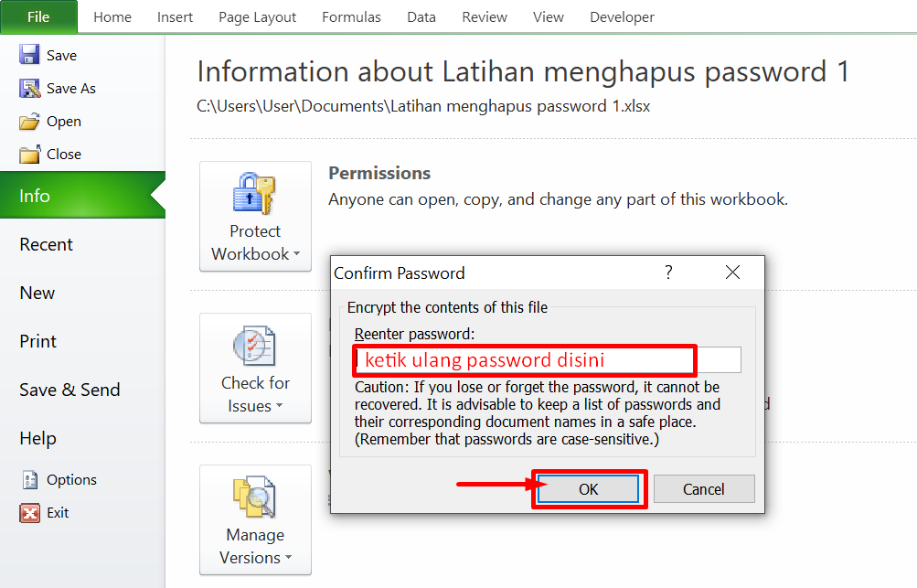This screenshot has width=917, height=588.
Task: Expand the Manage Versions dropdown arrow
Action: tap(288, 557)
